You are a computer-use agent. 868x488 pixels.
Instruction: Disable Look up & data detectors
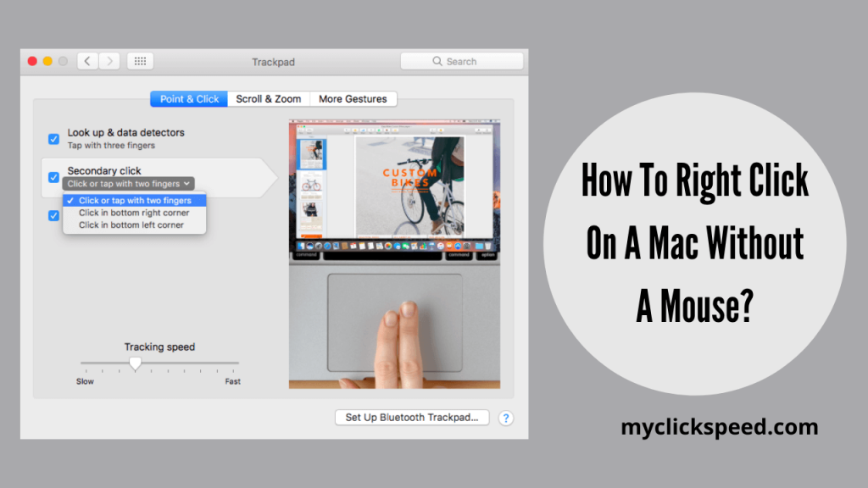coord(54,139)
